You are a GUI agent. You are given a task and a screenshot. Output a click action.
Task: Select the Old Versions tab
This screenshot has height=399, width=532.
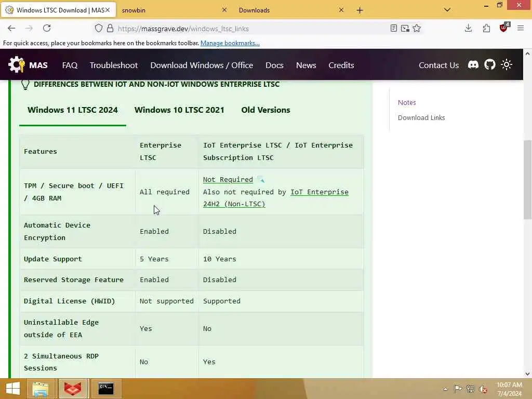[265, 110]
